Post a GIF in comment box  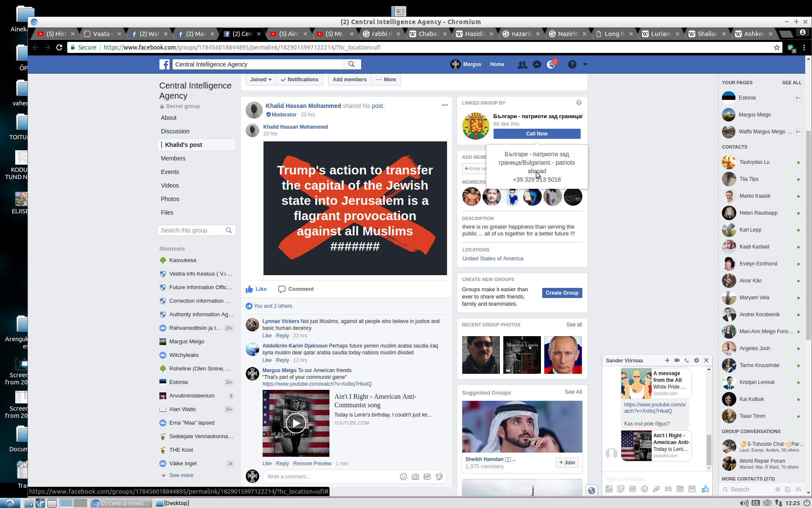427,477
